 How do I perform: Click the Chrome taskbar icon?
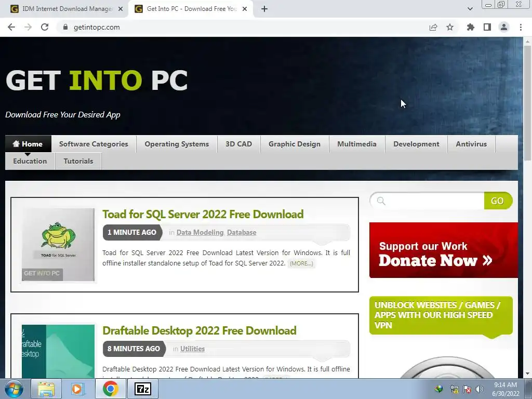(110, 389)
